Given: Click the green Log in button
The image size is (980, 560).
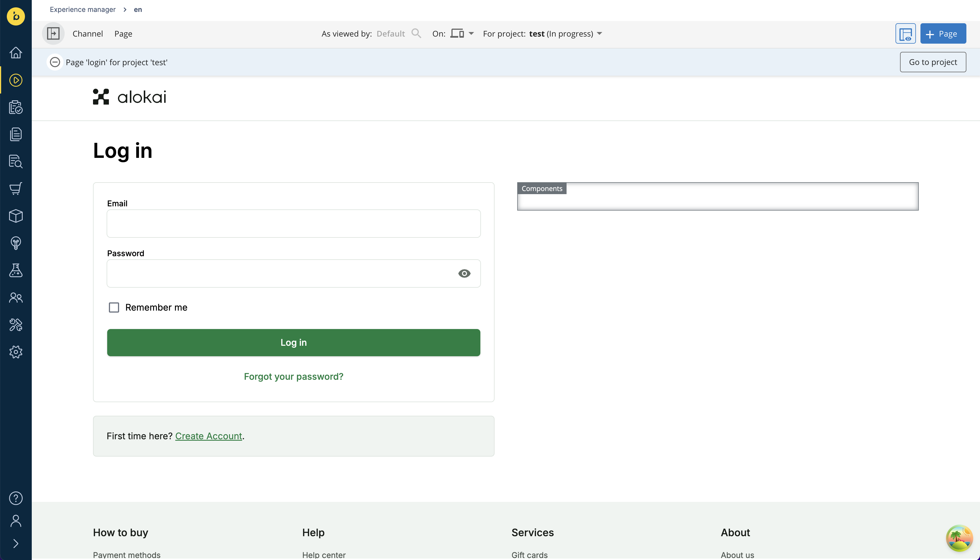Looking at the screenshot, I should [x=293, y=342].
